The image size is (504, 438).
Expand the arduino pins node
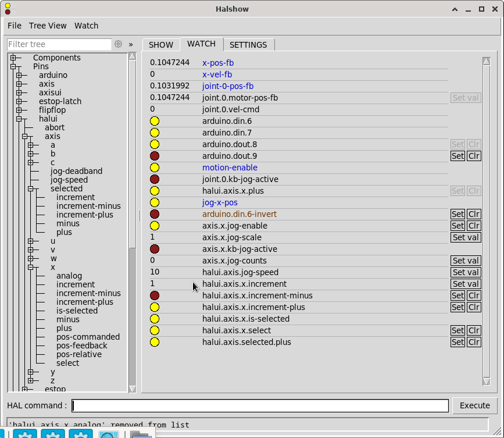click(19, 75)
